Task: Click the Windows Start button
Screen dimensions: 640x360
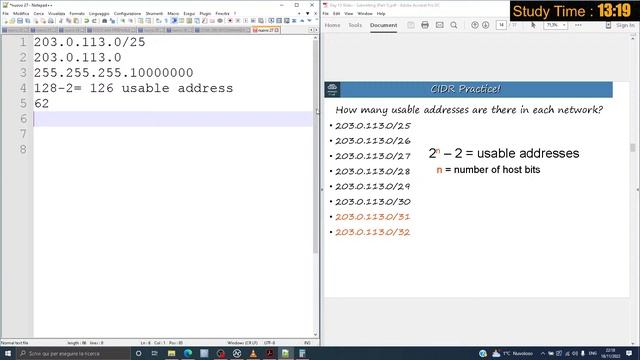Action: 8,353
